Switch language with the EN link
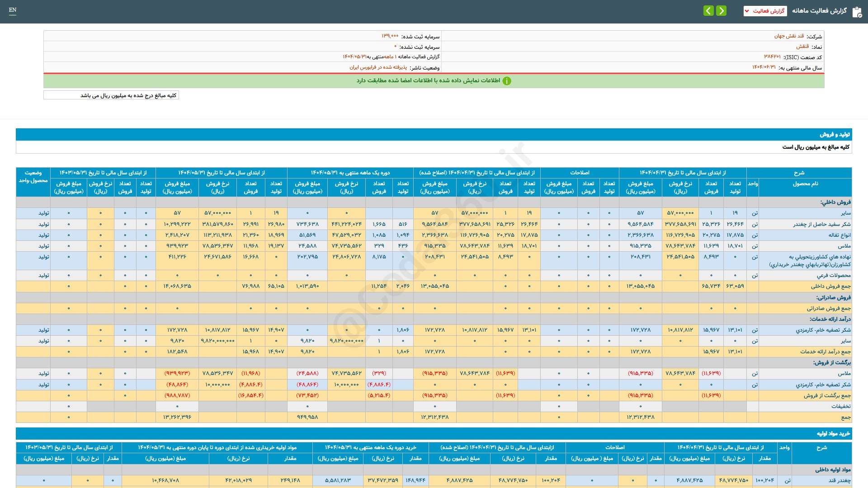The image size is (868, 488). (13, 10)
